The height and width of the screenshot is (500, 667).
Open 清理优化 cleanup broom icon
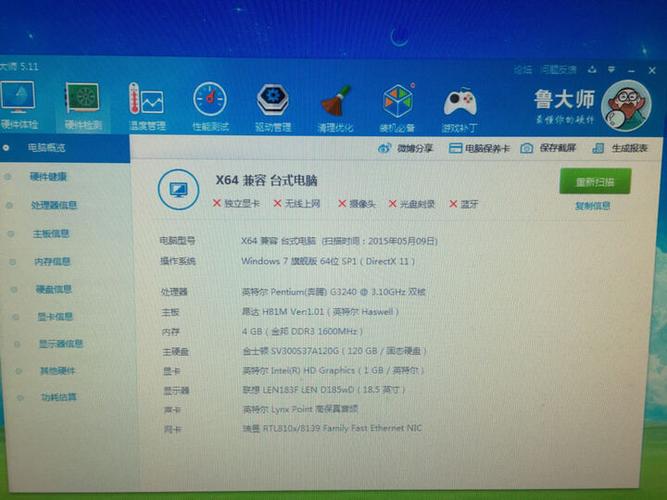[x=336, y=101]
